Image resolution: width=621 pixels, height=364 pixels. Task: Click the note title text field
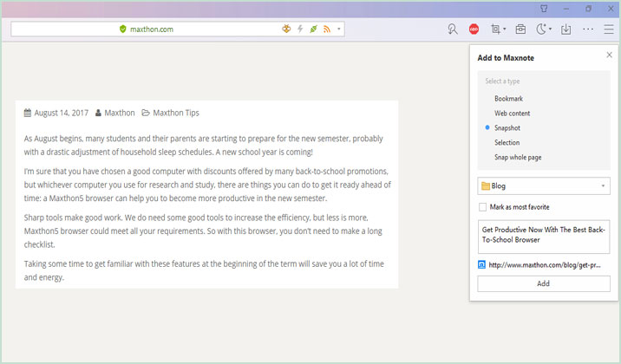[543, 237]
